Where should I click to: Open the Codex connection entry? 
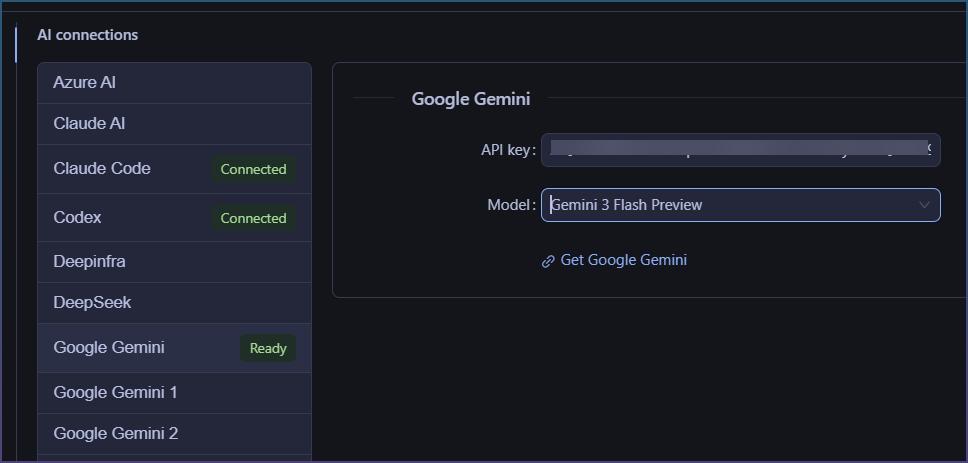coord(174,218)
